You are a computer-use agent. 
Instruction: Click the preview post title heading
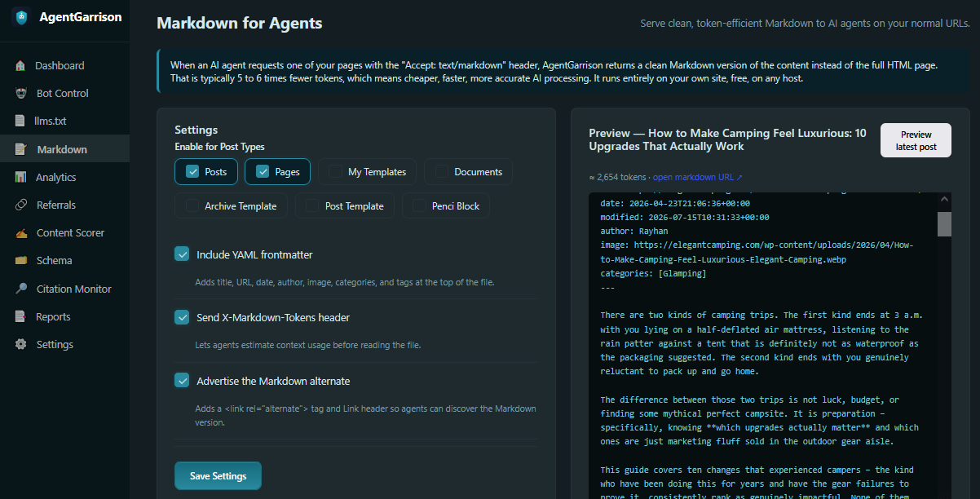click(x=727, y=139)
